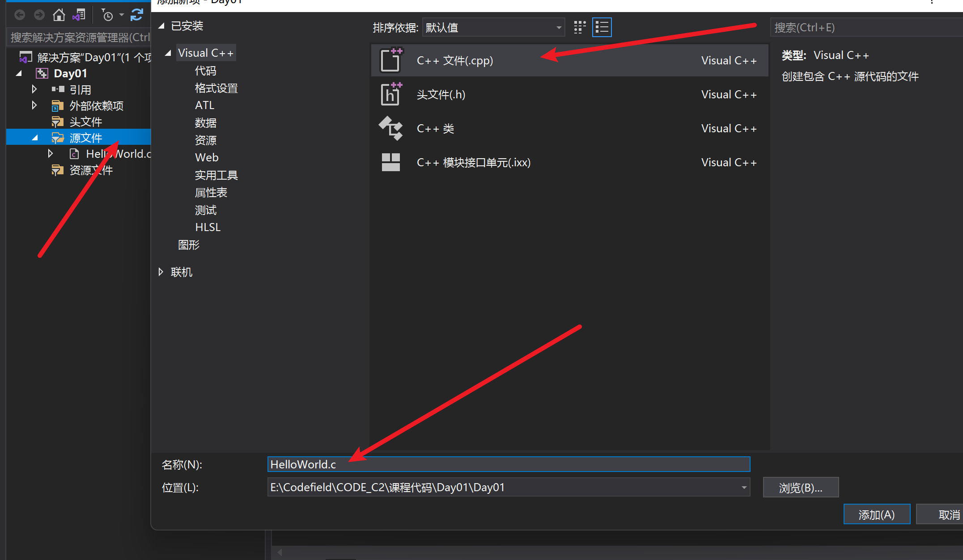Choose the 头文件(.h) template
The height and width of the screenshot is (560, 963).
[569, 94]
